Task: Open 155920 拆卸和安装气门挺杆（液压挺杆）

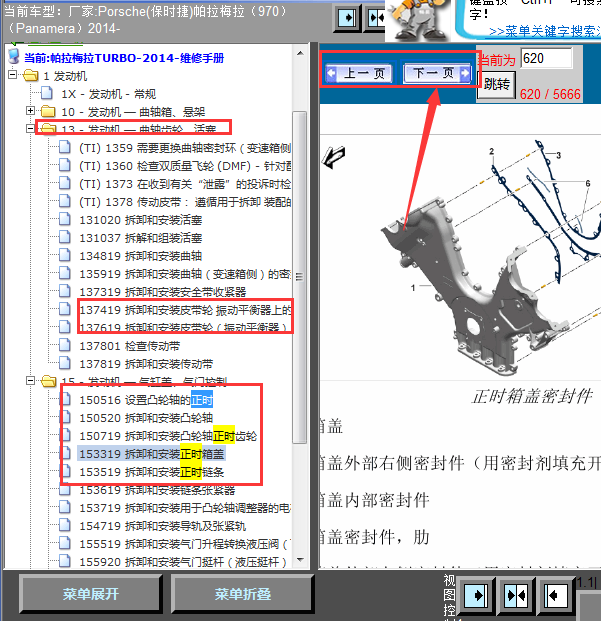Action: [183, 562]
